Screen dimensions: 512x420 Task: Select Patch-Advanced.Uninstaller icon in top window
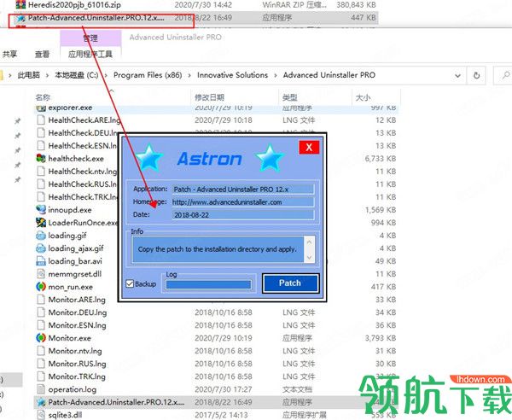(x=20, y=18)
